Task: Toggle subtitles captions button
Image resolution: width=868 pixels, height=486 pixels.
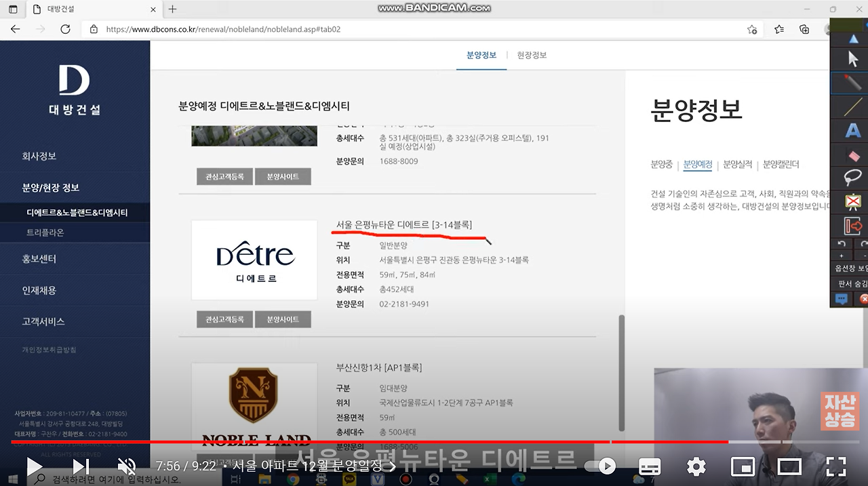Action: (x=650, y=466)
